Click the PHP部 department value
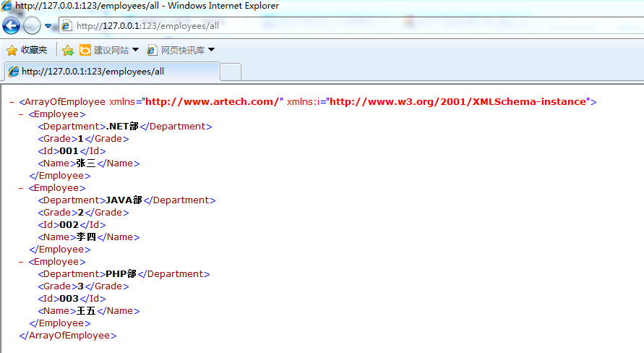The height and width of the screenshot is (353, 644). (x=121, y=274)
